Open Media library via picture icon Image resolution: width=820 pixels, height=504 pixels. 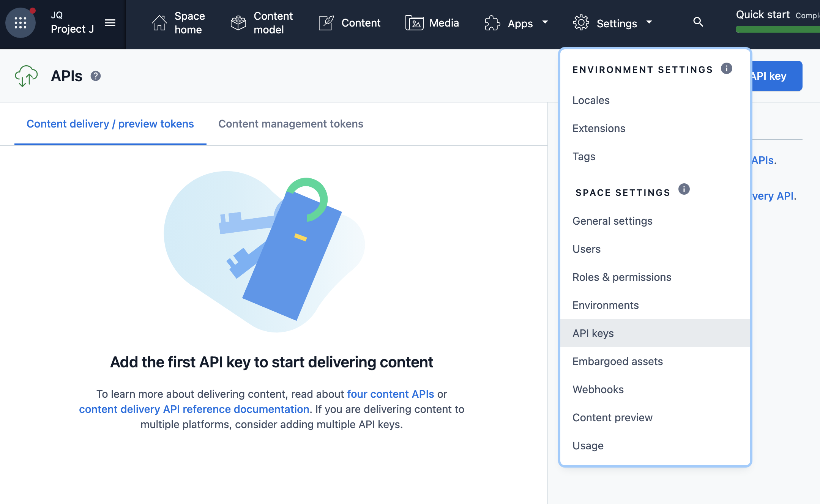(414, 23)
